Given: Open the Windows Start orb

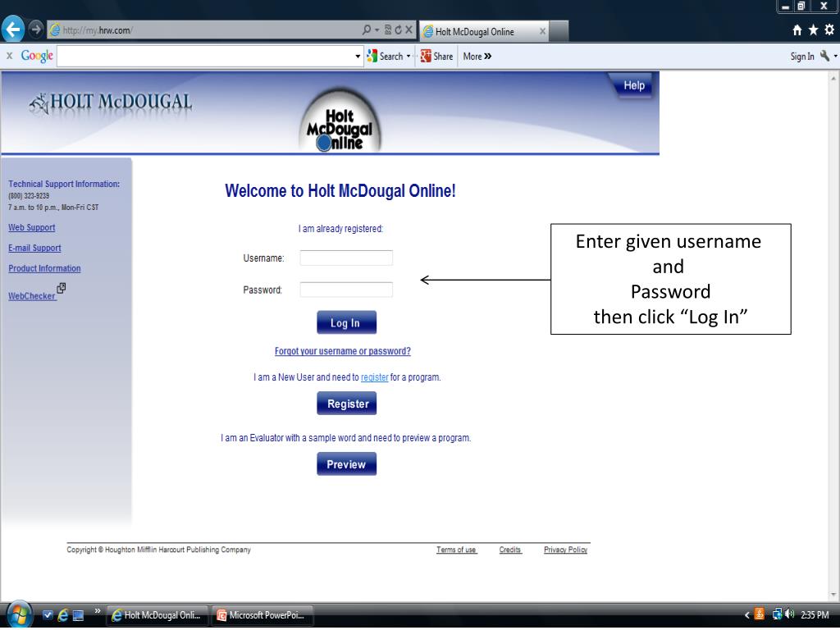Looking at the screenshot, I should 19,615.
